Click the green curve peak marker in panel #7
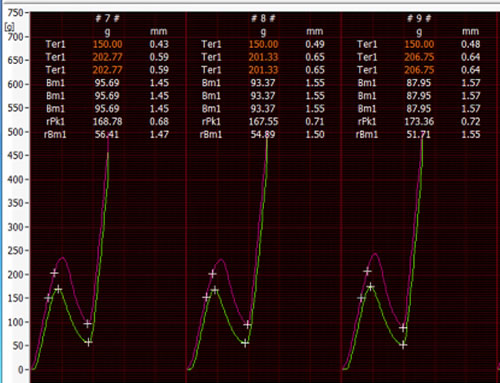This screenshot has width=500, height=383. [x=58, y=289]
